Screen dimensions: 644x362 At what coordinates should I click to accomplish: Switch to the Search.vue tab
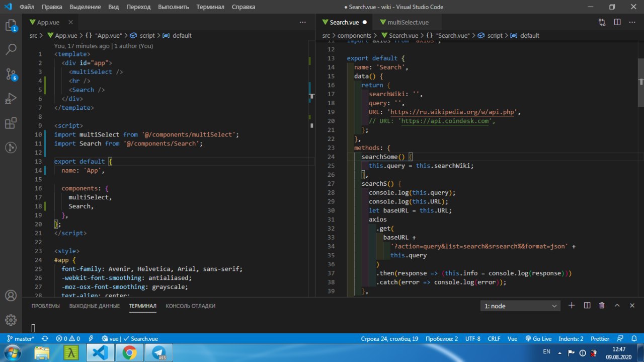point(344,22)
